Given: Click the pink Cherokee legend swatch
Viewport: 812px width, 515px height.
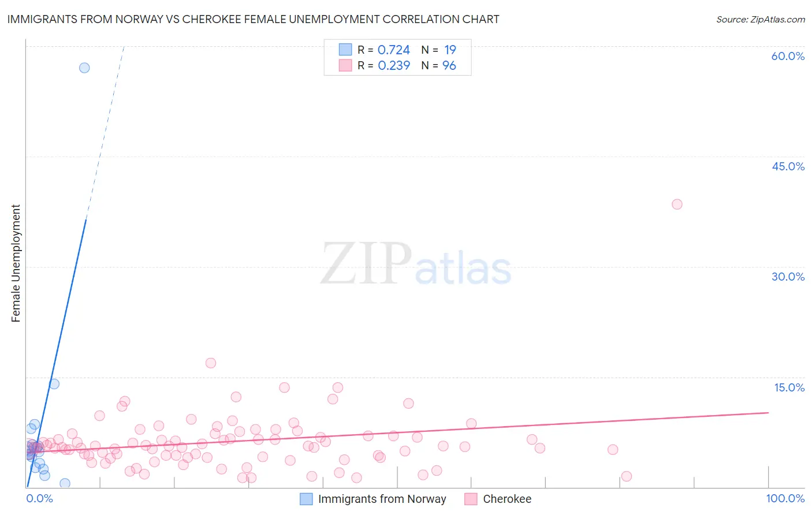Looking at the screenshot, I should tap(471, 499).
